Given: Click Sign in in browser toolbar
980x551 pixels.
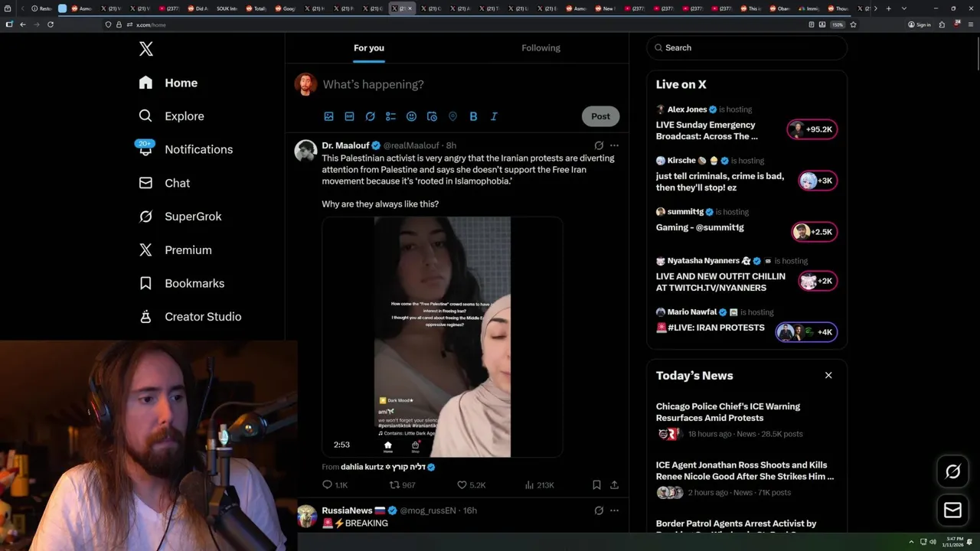Looking at the screenshot, I should coord(920,24).
